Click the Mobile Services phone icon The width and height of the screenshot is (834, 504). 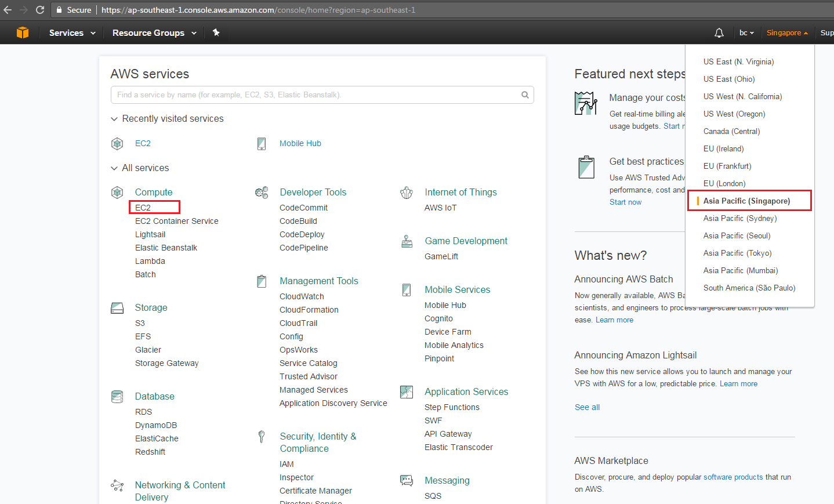click(406, 289)
